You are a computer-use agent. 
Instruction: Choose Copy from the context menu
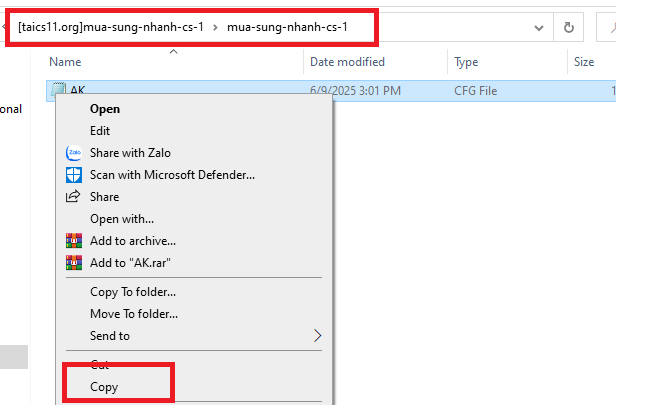[x=104, y=387]
